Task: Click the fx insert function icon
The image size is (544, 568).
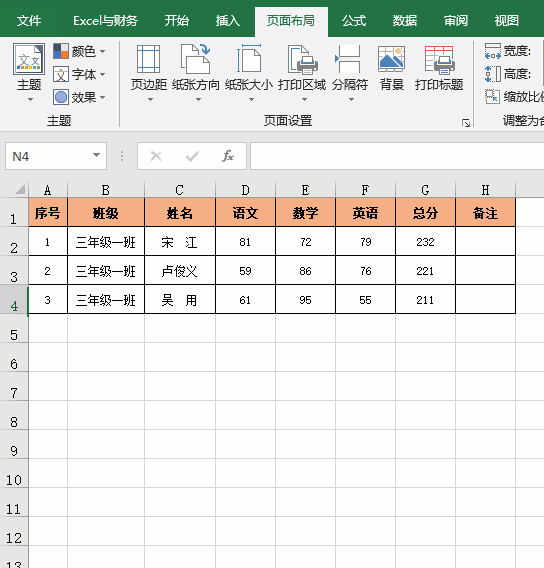Action: pos(228,156)
